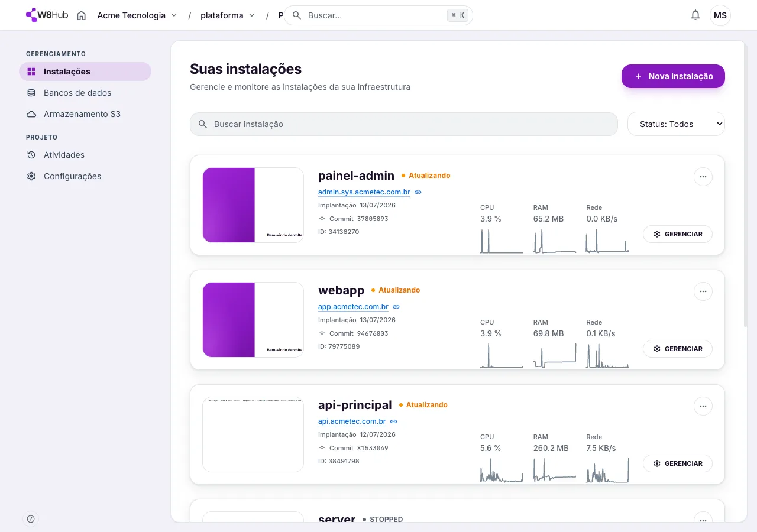Open more options for painel-admin

[x=703, y=177]
